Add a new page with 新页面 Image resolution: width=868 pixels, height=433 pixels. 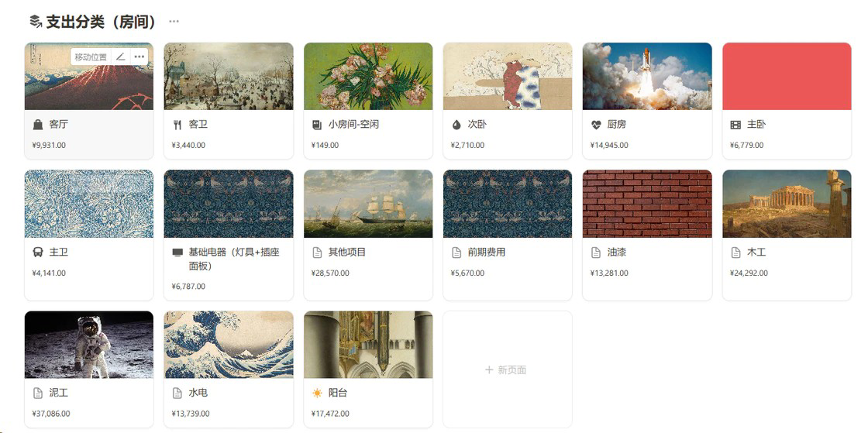(506, 370)
